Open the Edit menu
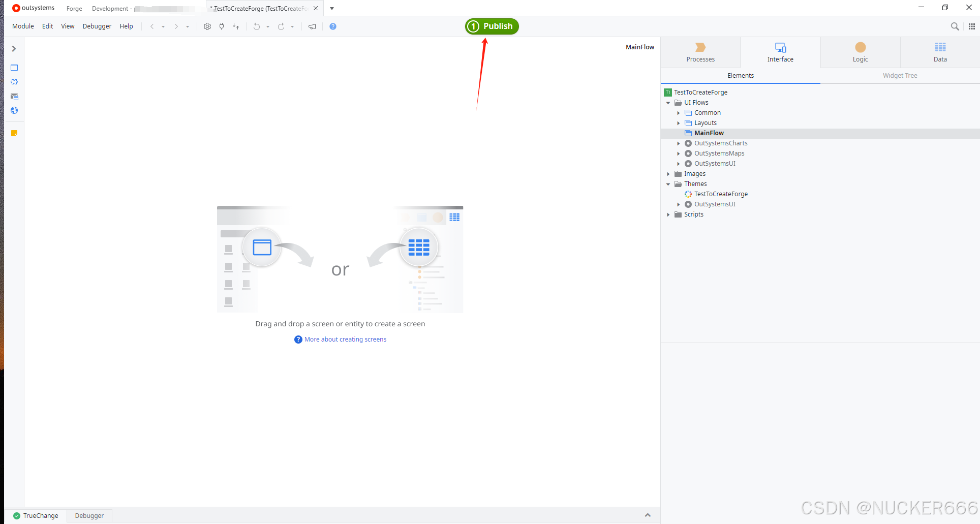The image size is (980, 524). coord(47,26)
